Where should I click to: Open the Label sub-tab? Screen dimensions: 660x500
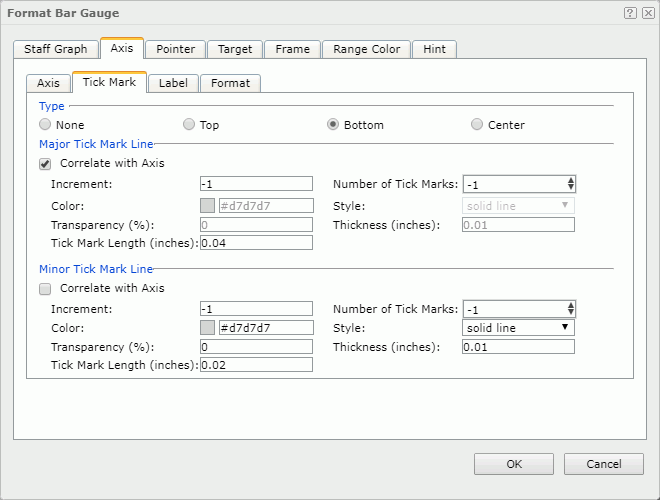tap(173, 83)
